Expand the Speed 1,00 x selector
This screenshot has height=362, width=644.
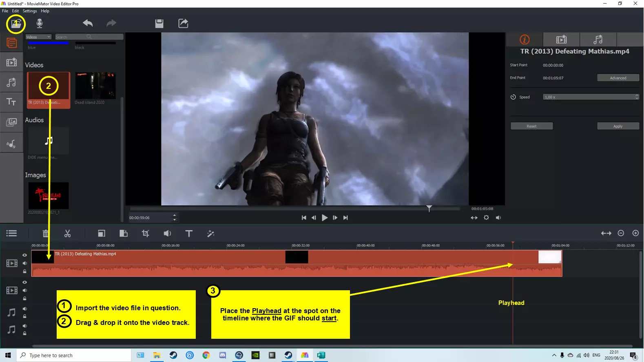591,97
